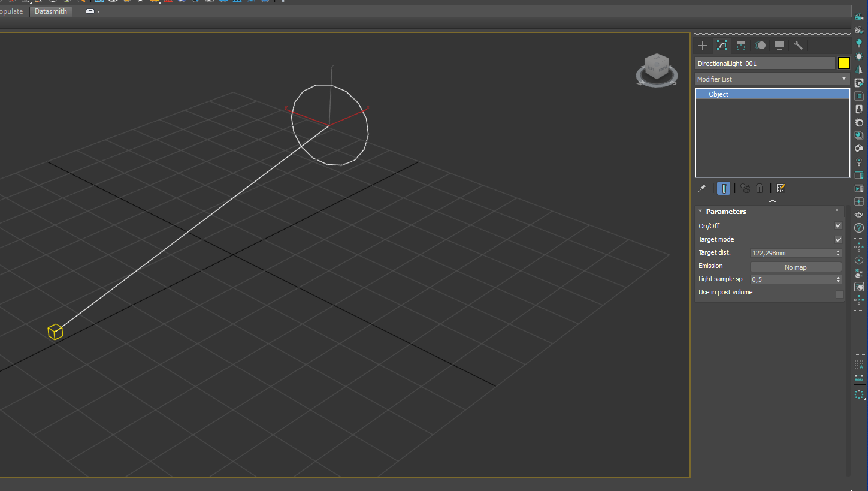This screenshot has width=868, height=491.
Task: Click the teapot render icon
Action: pos(859,215)
